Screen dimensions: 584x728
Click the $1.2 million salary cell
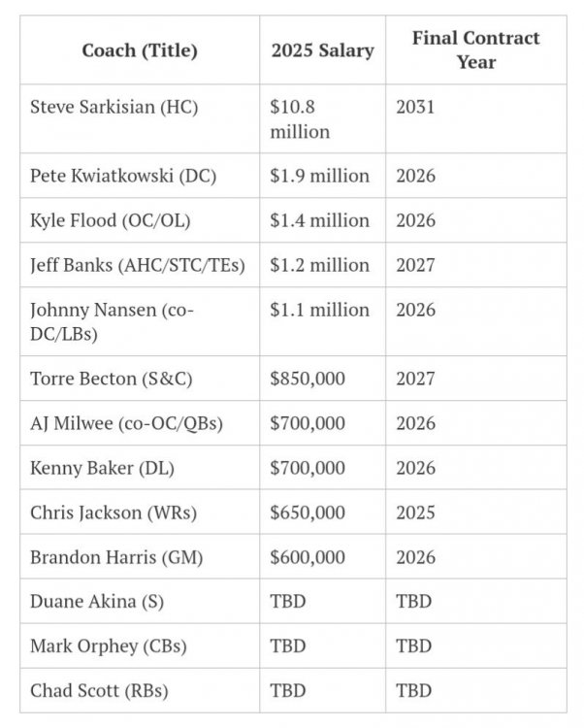pyautogui.click(x=319, y=265)
